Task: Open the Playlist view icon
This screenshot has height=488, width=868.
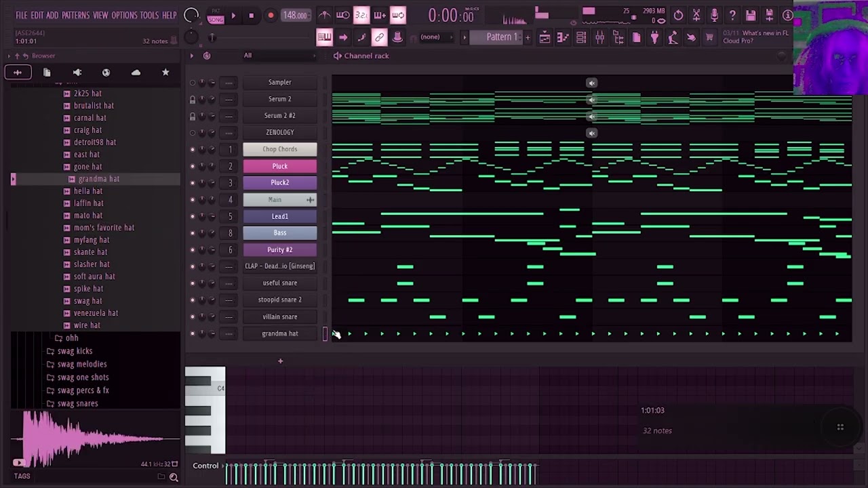Action: coord(545,37)
